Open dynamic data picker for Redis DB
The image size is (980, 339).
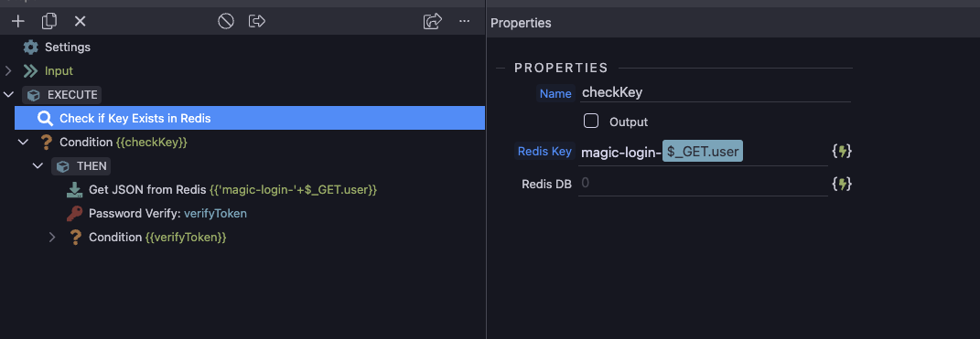[842, 184]
